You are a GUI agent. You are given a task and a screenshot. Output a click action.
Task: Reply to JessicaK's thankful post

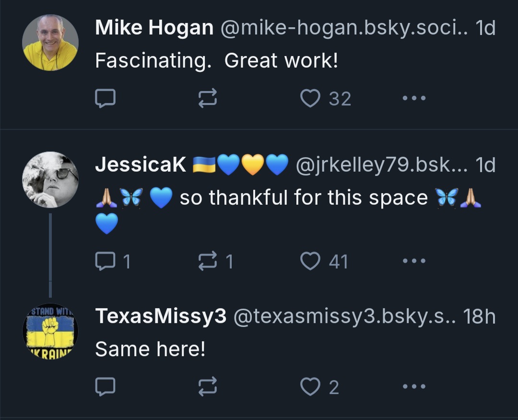tap(105, 261)
